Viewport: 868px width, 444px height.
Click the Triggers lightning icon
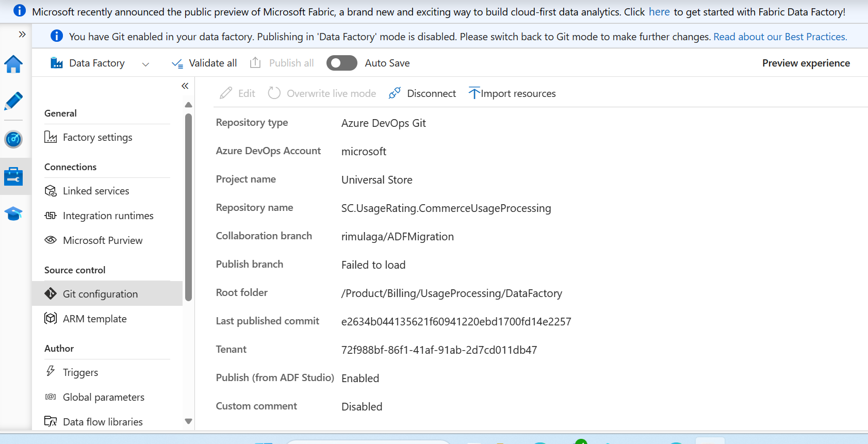tap(51, 371)
